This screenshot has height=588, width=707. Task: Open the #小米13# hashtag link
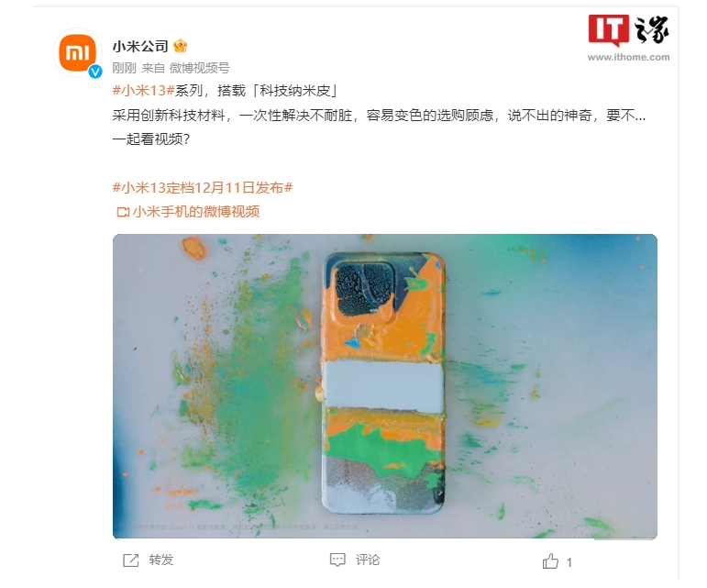[143, 91]
